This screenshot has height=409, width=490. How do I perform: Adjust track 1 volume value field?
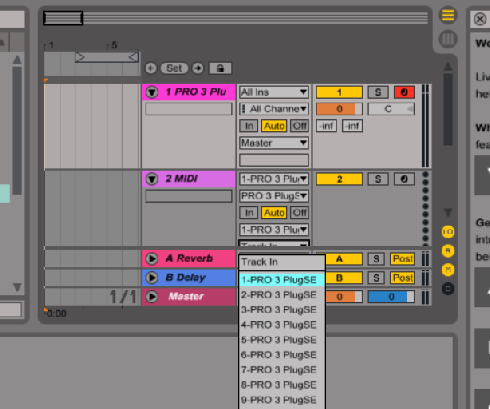(x=339, y=109)
